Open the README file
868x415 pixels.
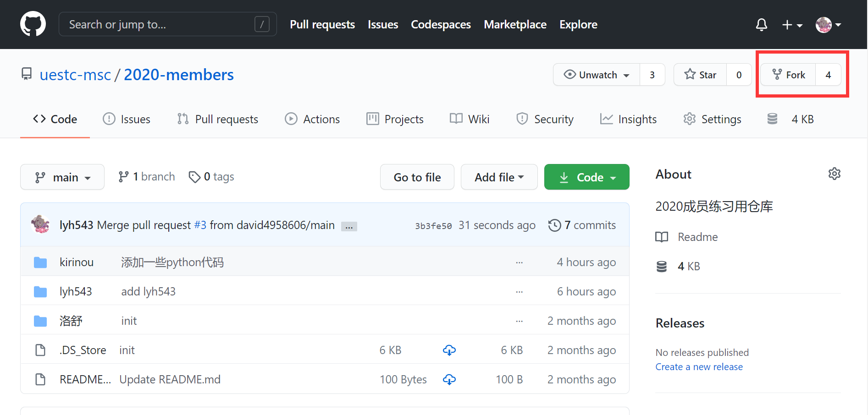pos(85,379)
